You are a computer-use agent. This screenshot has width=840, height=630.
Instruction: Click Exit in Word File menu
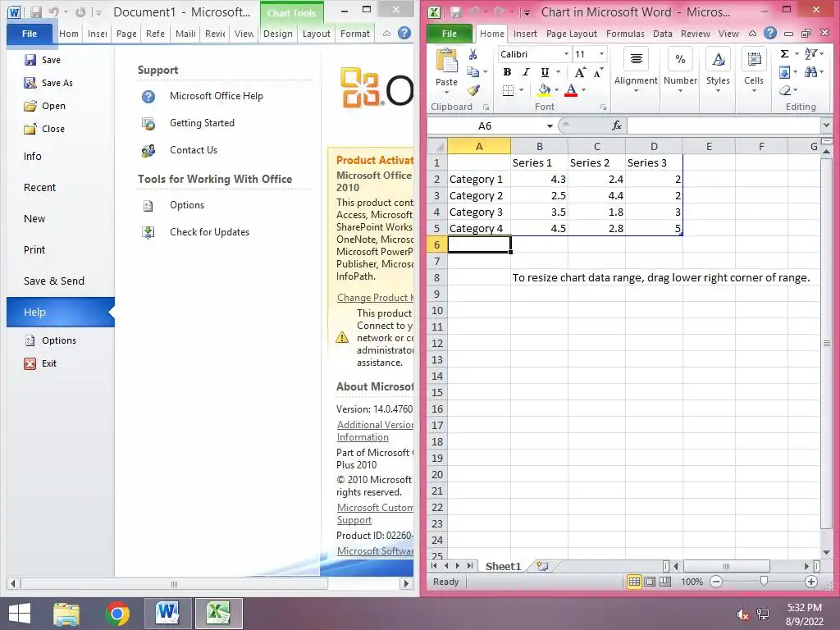[40, 363]
